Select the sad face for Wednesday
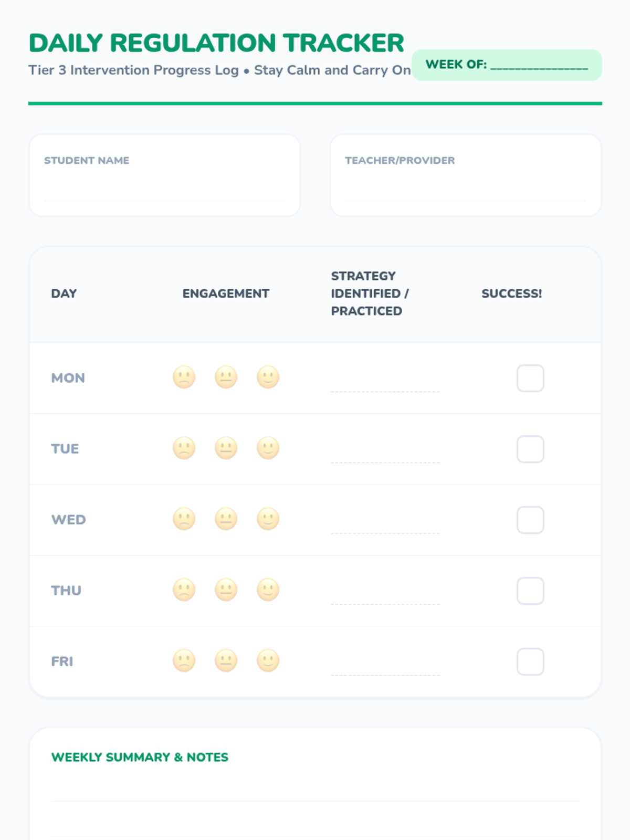This screenshot has width=630, height=840. pos(184,519)
